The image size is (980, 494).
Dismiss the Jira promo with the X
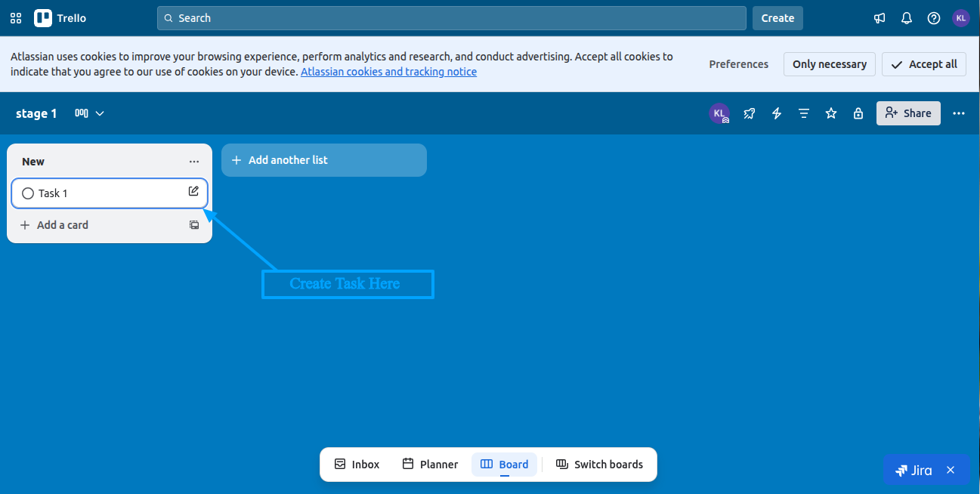(x=951, y=471)
